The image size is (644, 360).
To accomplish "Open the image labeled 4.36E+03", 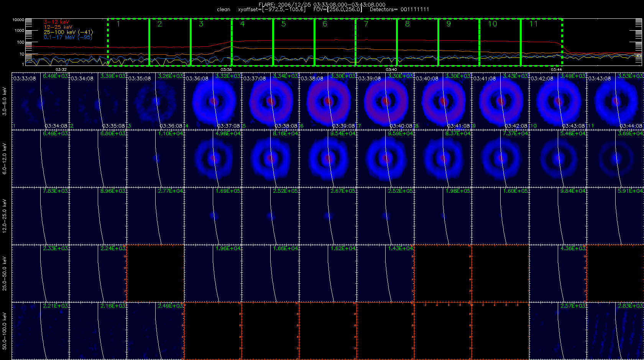I will [558, 273].
